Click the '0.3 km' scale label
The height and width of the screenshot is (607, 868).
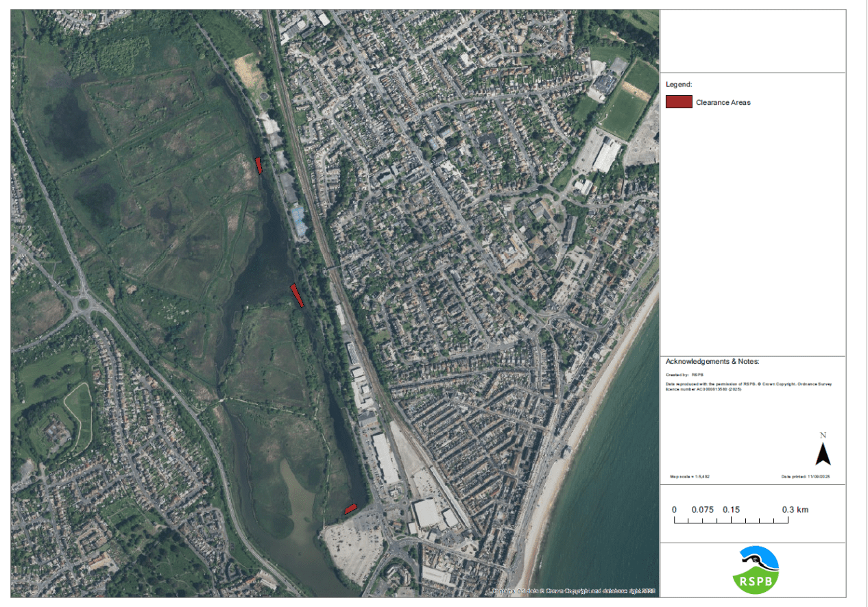tap(795, 510)
